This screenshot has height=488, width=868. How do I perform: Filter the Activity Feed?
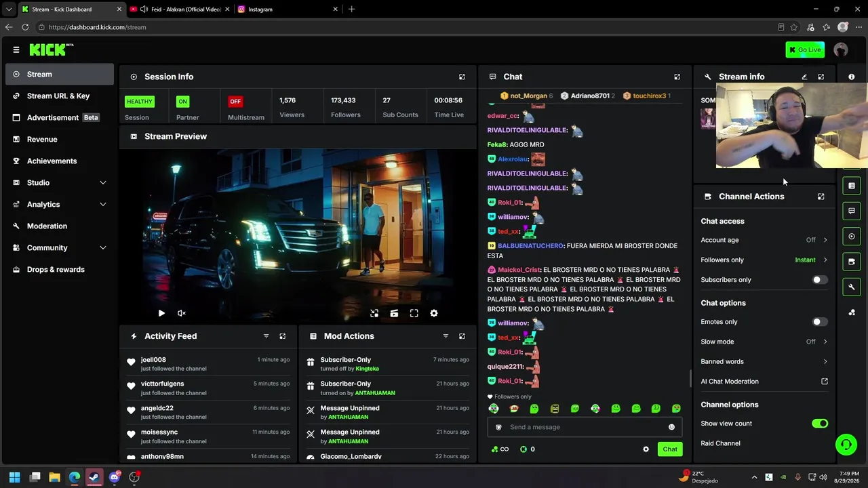266,336
